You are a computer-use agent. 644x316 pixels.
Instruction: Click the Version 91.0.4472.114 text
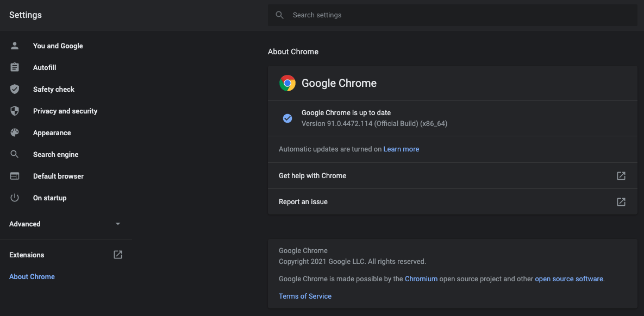[x=374, y=123]
